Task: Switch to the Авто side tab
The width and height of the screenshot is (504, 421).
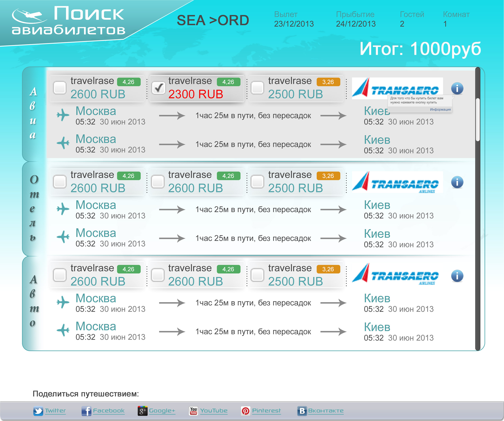Action: pos(34,301)
